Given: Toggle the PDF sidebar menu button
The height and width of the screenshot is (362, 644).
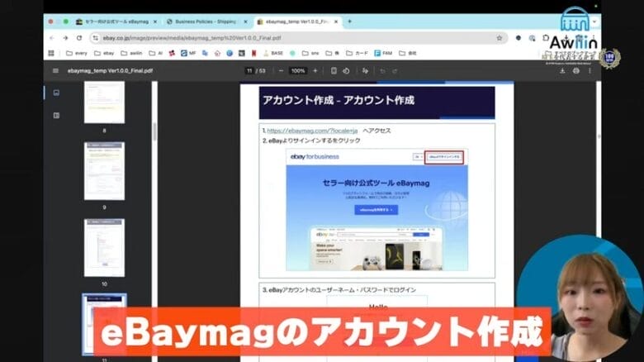Looking at the screenshot, I should (55, 71).
